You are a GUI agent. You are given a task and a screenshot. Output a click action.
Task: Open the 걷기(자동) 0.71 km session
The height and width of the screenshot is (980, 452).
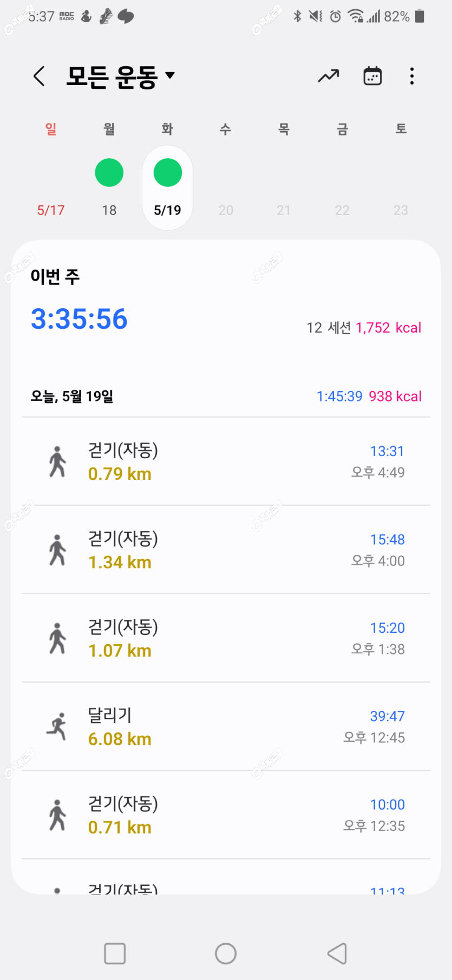pyautogui.click(x=226, y=815)
